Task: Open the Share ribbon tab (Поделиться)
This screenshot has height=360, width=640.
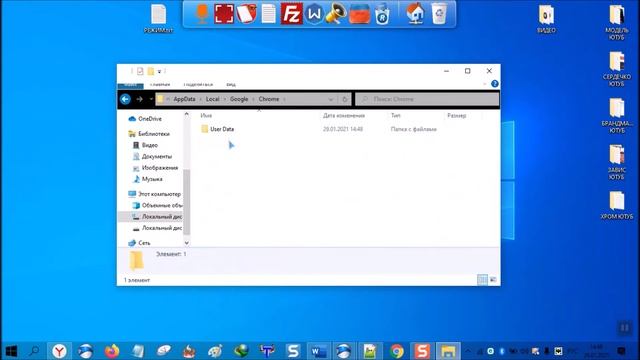Action: [x=198, y=84]
